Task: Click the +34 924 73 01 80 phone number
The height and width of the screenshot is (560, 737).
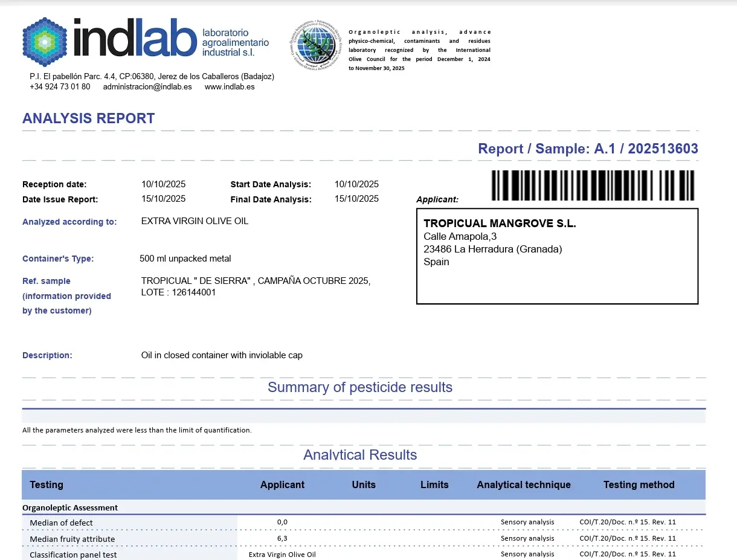Action: coord(60,87)
